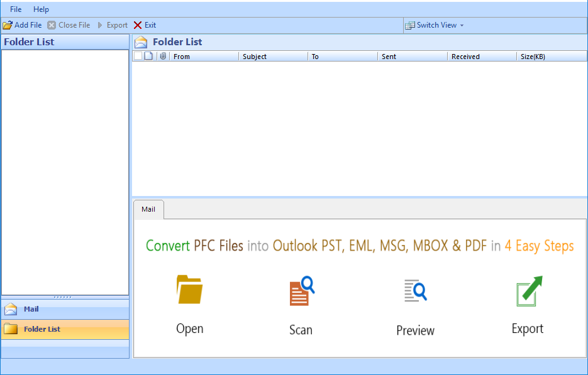Select the Mail tab in preview pane

(x=148, y=209)
